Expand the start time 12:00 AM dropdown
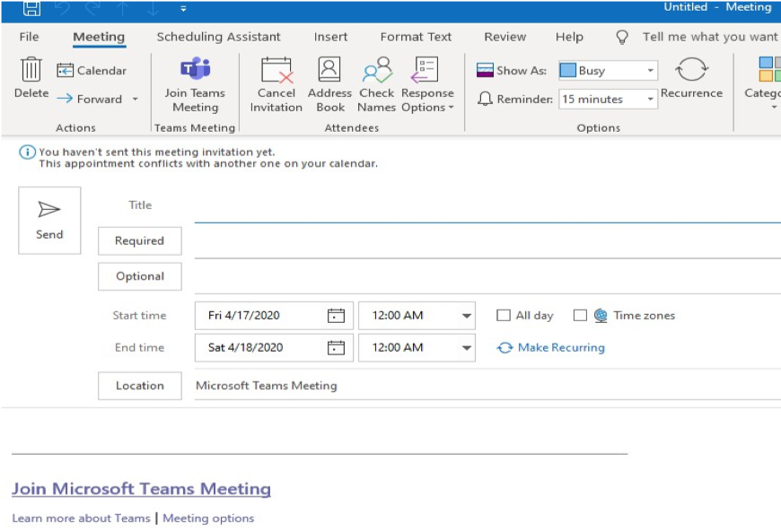This screenshot has height=532, width=781. click(x=466, y=316)
